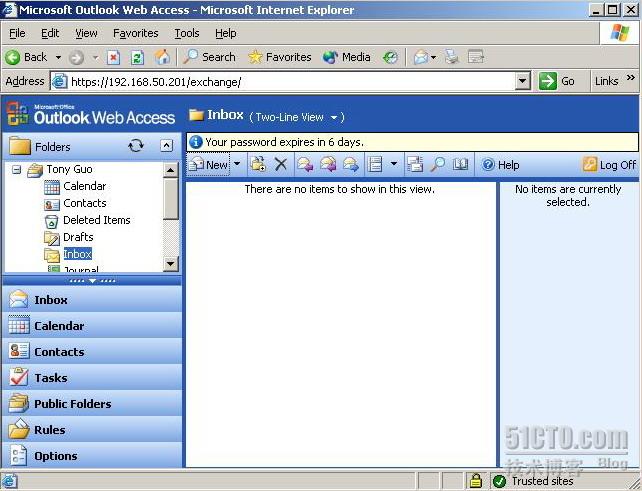This screenshot has width=642, height=491.
Task: Click the Home icon
Action: click(x=162, y=57)
